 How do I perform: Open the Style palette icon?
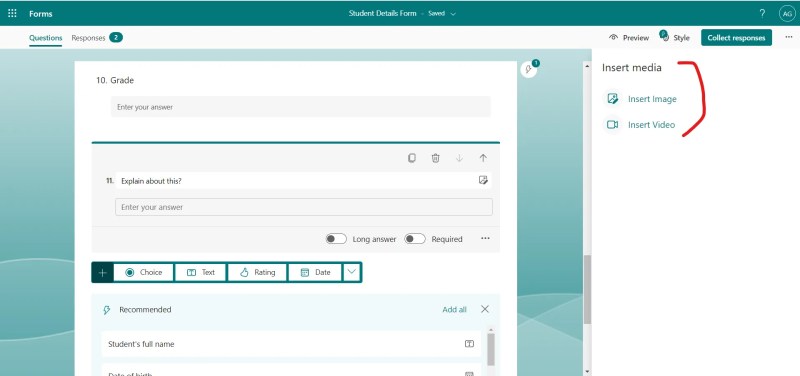(664, 36)
